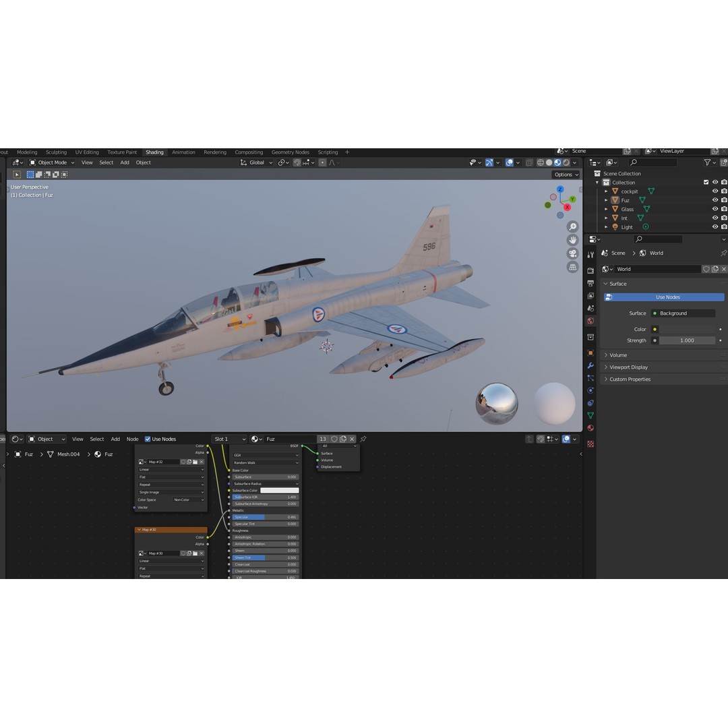This screenshot has height=728, width=728.
Task: Open the Material properties tab
Action: [x=590, y=428]
